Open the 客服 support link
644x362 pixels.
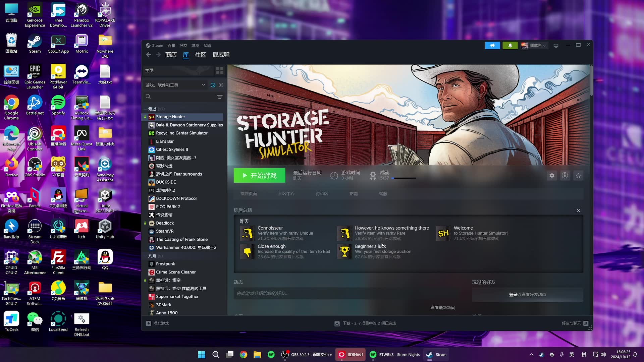(x=383, y=194)
